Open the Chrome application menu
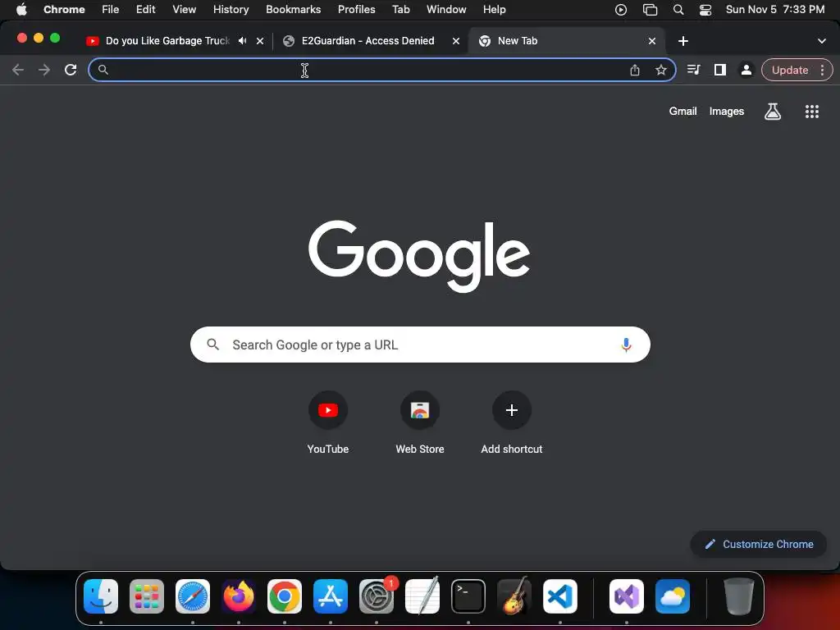Screen dimensions: 840x630 tap(64, 9)
